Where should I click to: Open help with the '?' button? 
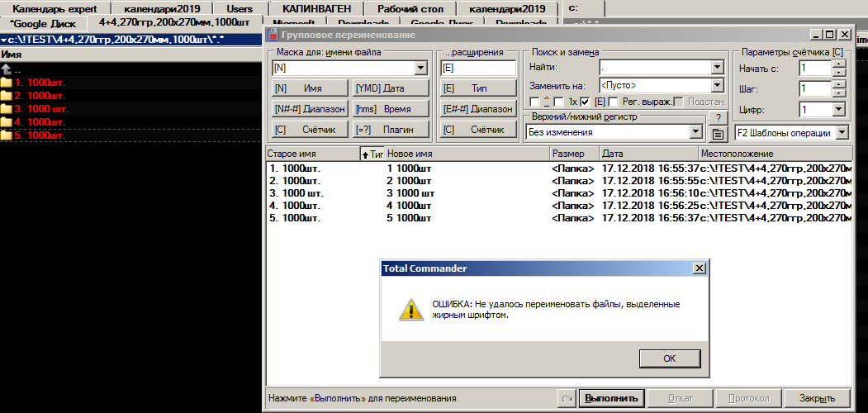718,117
